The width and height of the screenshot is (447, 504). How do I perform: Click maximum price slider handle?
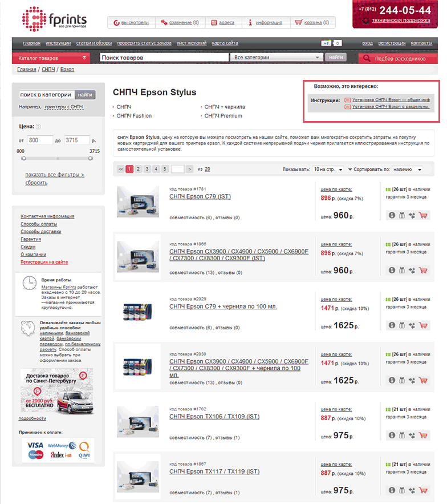click(x=91, y=158)
